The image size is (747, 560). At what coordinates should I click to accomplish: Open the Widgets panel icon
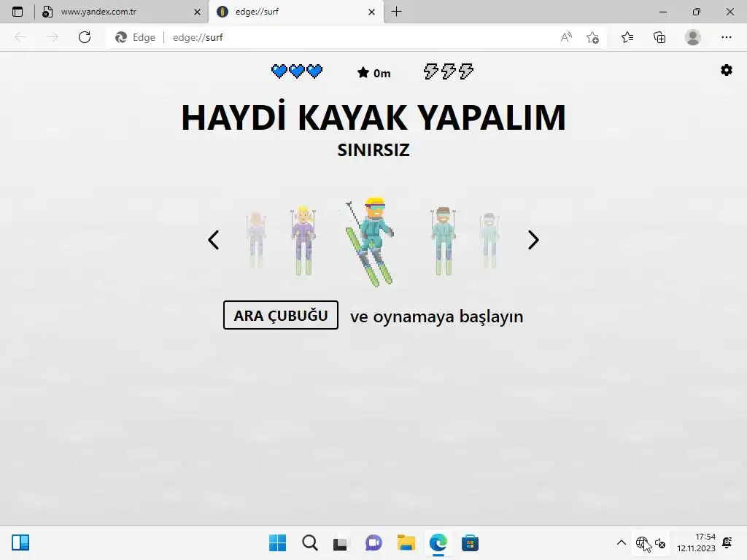coord(20,542)
